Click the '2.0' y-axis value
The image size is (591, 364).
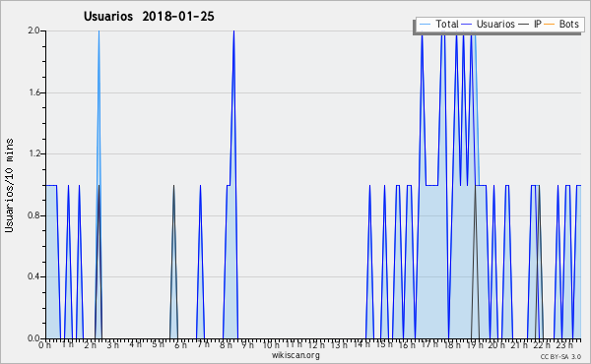click(x=33, y=30)
